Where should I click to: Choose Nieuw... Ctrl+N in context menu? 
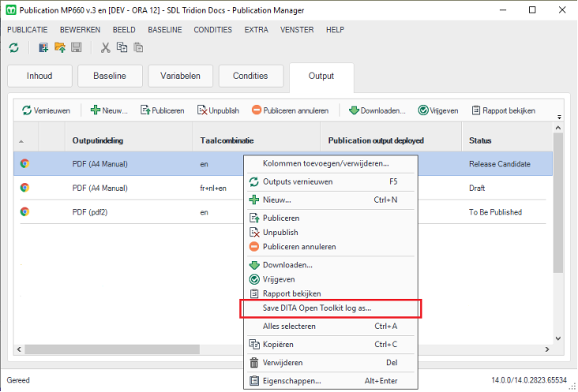331,200
